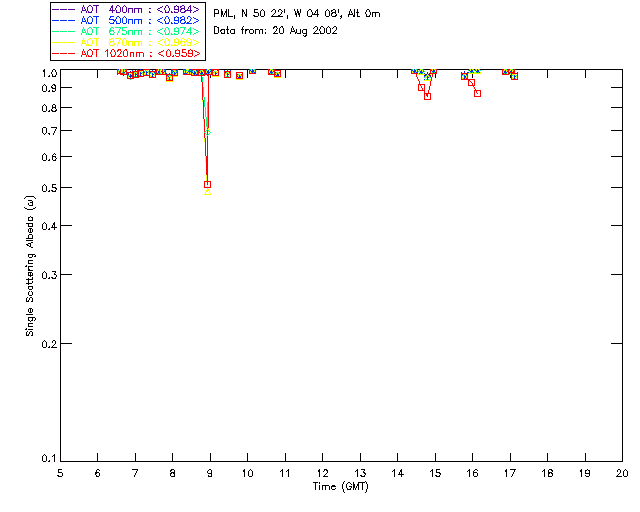Viewport: 640px width, 512px height.
Task: Click the x-axis tick label 12
Action: [x=322, y=473]
